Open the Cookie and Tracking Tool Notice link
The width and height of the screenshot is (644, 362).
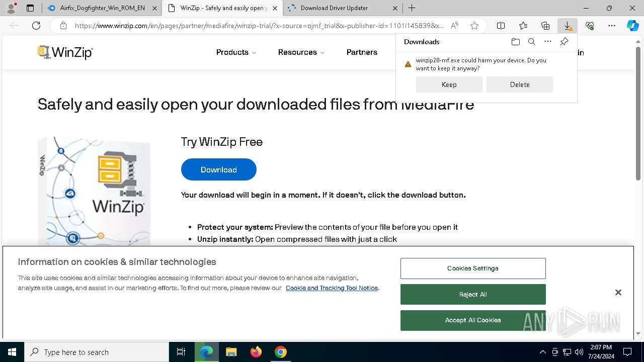click(x=332, y=288)
